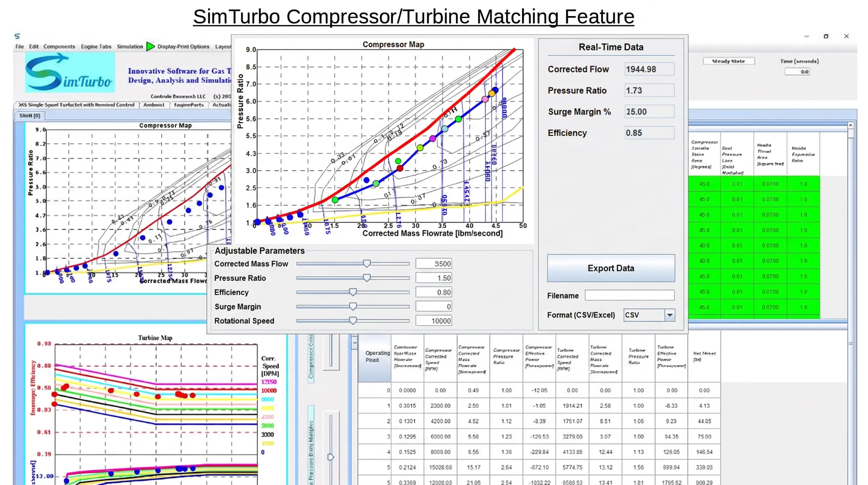Select the Single Spool Turbojet tab
Screen dimensions: 868x485
(76, 105)
